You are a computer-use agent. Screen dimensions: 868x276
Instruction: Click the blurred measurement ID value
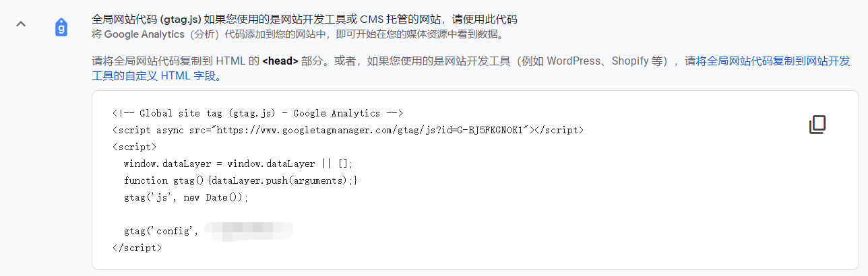(248, 230)
